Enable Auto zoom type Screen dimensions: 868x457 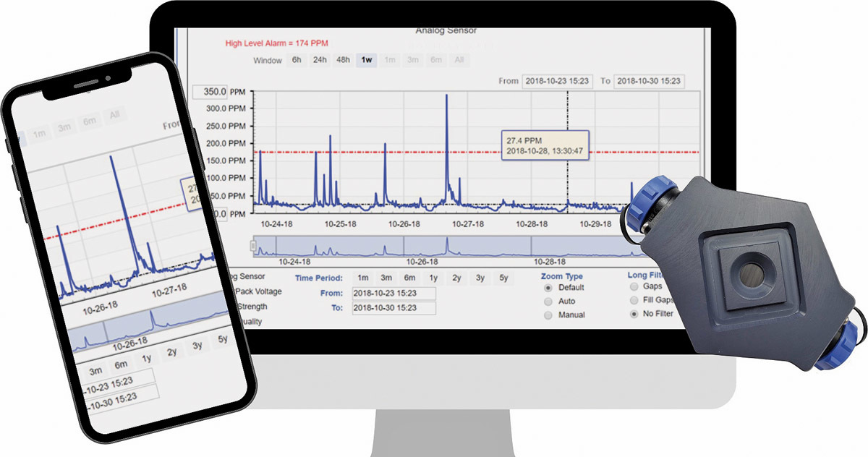tap(548, 301)
